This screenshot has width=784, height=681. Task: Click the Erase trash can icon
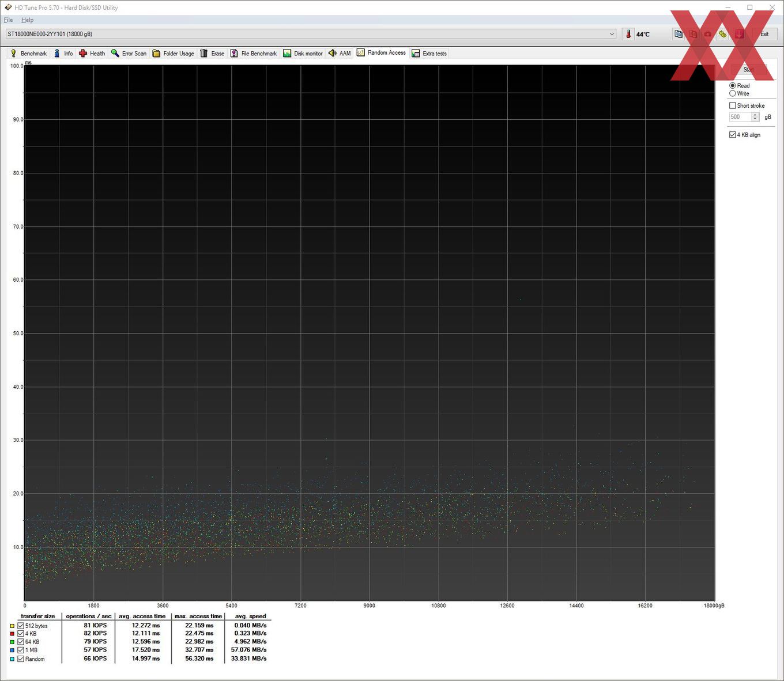coord(203,54)
